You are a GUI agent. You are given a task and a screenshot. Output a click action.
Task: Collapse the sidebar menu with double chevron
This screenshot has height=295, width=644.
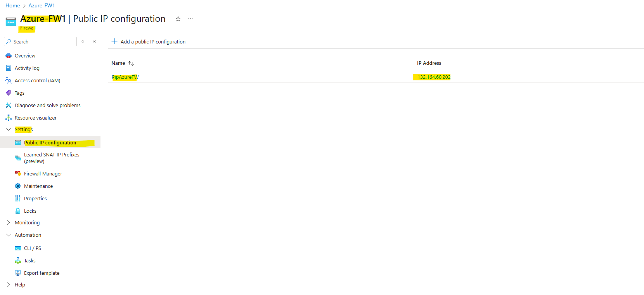pos(94,42)
